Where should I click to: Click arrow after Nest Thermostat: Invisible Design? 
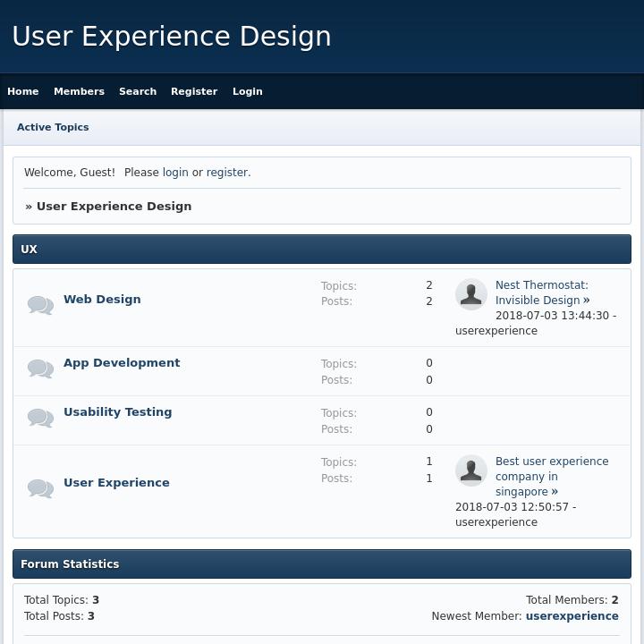point(587,301)
